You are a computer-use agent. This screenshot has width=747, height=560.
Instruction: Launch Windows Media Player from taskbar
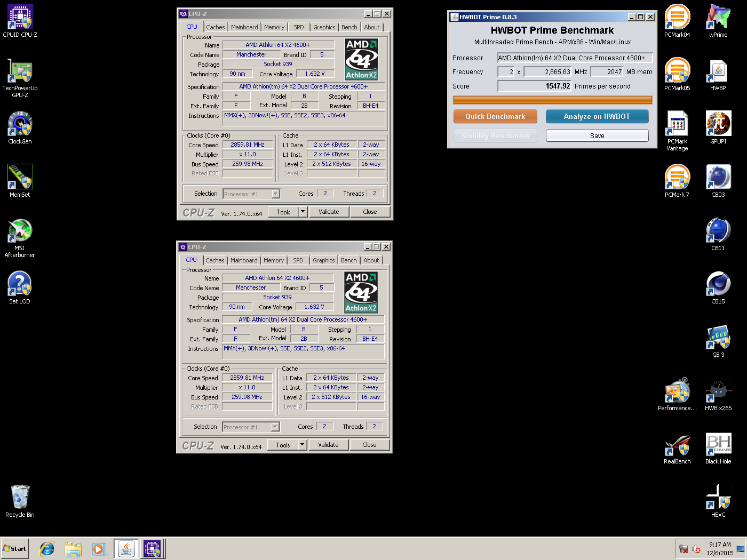pos(99,549)
